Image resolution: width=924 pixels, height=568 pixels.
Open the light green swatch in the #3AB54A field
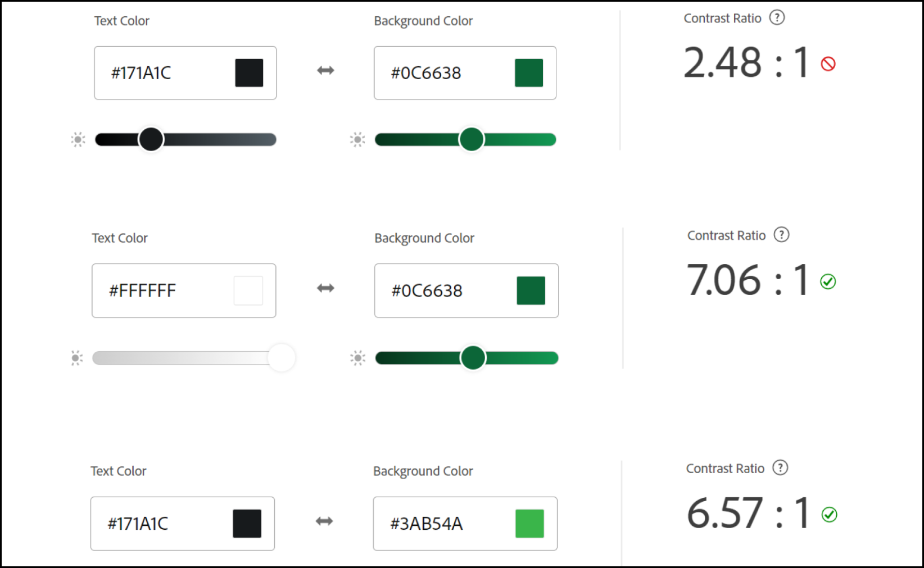point(529,524)
